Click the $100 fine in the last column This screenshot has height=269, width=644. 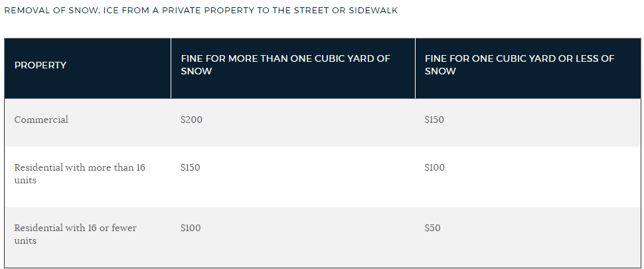[435, 167]
